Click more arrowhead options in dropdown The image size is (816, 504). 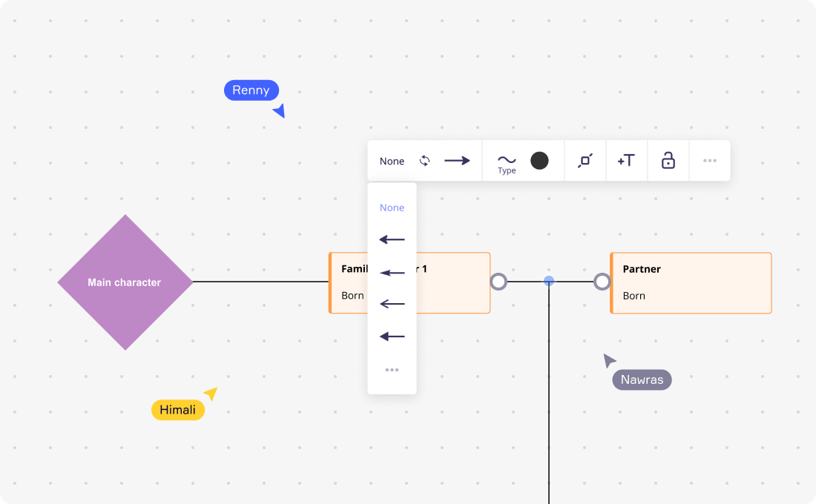[392, 369]
